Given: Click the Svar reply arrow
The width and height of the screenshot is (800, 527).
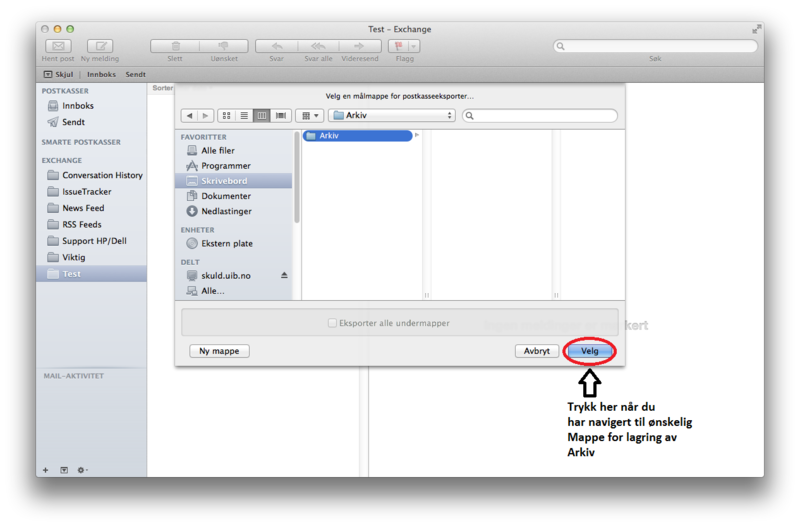Looking at the screenshot, I should click(277, 46).
